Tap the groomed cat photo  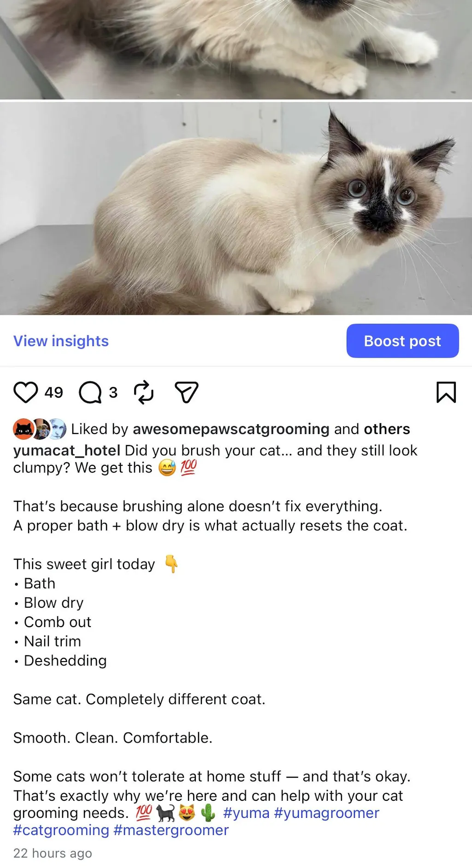click(x=236, y=208)
